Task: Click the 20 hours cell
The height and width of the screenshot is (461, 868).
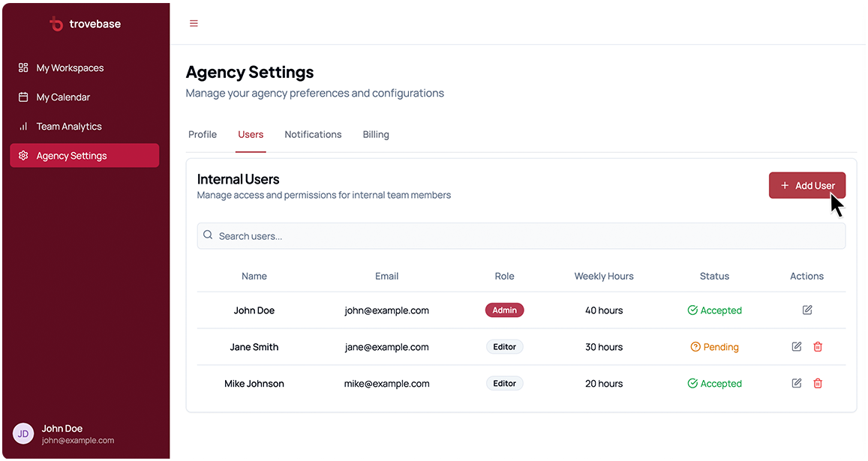Action: point(604,384)
